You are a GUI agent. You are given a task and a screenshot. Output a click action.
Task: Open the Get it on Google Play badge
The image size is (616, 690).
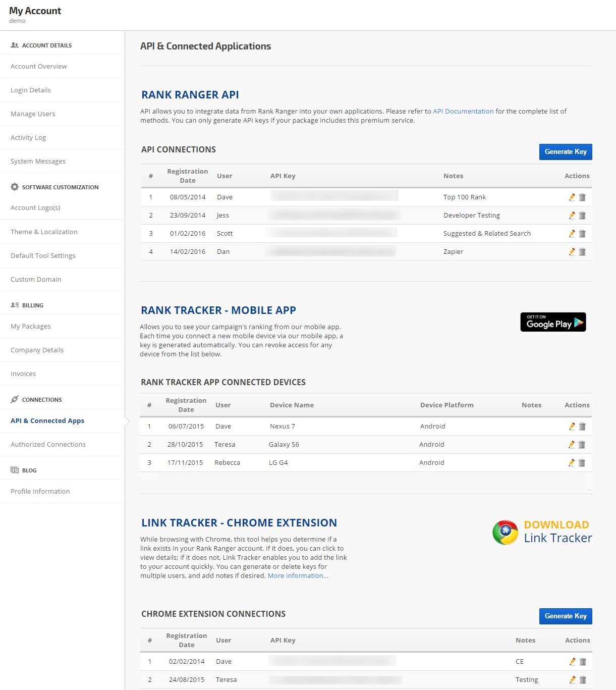click(x=553, y=322)
